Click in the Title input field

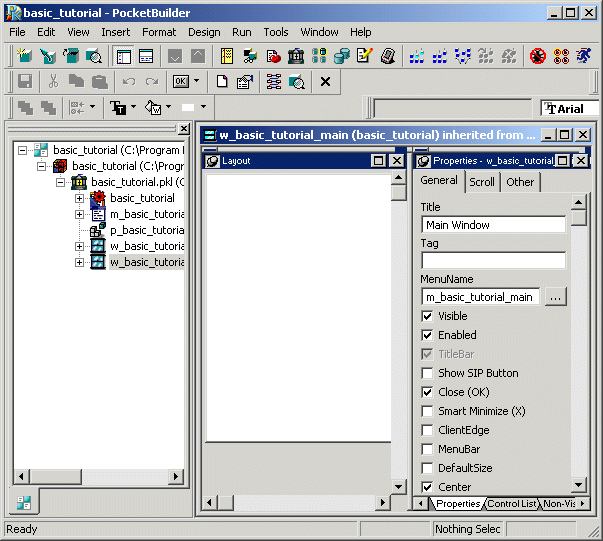[x=493, y=225]
